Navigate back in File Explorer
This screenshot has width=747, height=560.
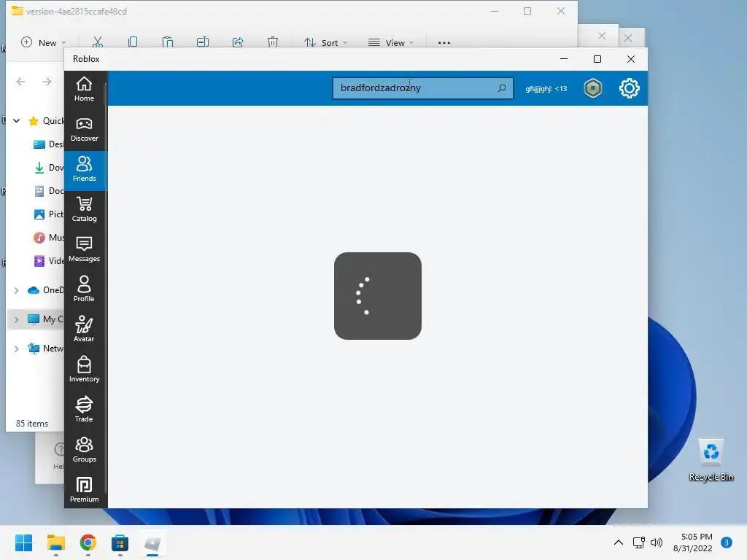coord(21,82)
